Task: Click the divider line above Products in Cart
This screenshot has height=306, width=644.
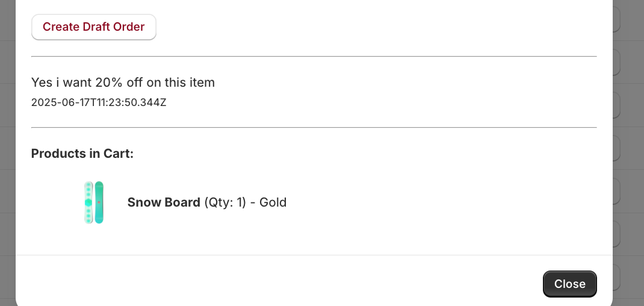Action: click(x=314, y=127)
